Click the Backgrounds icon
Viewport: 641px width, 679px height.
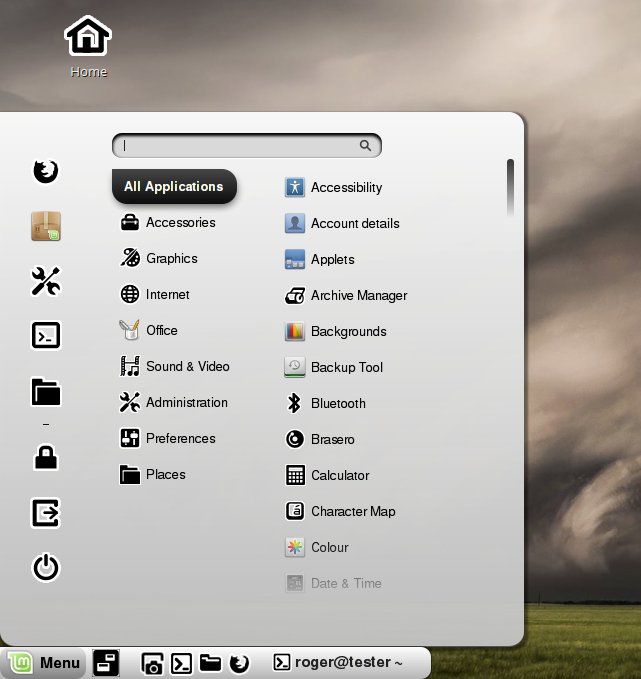295,332
